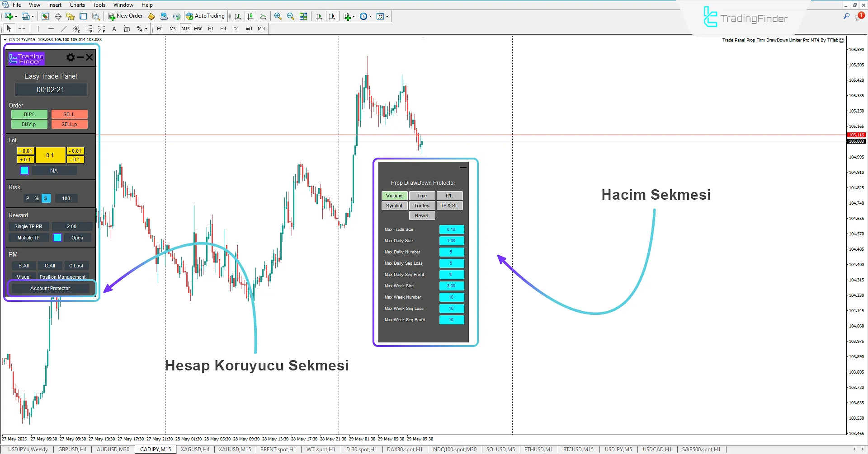Toggle AutoTrading on the toolbar
The width and height of the screenshot is (868, 454).
(206, 16)
